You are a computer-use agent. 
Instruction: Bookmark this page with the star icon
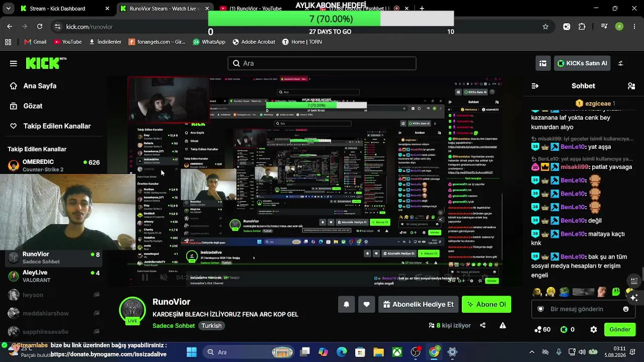tap(545, 27)
